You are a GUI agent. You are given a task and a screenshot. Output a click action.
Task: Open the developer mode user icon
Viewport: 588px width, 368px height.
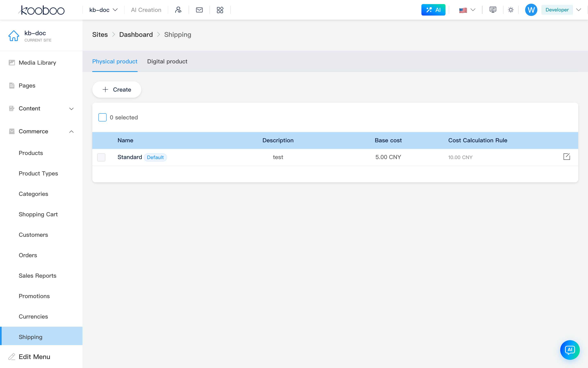pyautogui.click(x=178, y=10)
